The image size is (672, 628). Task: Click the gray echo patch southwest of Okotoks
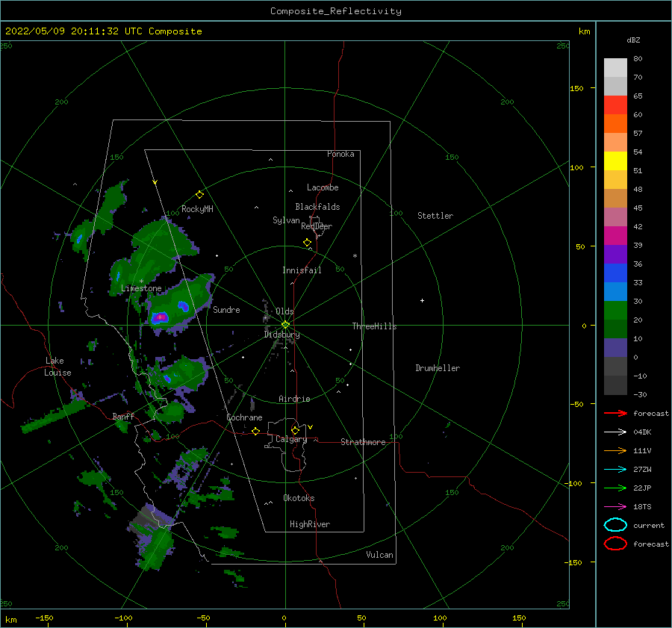coord(144,520)
